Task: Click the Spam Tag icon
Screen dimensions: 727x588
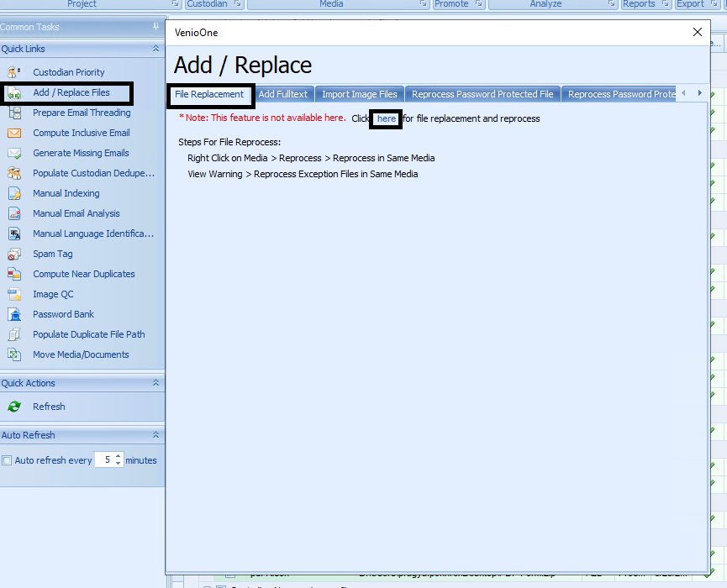Action: [14, 254]
